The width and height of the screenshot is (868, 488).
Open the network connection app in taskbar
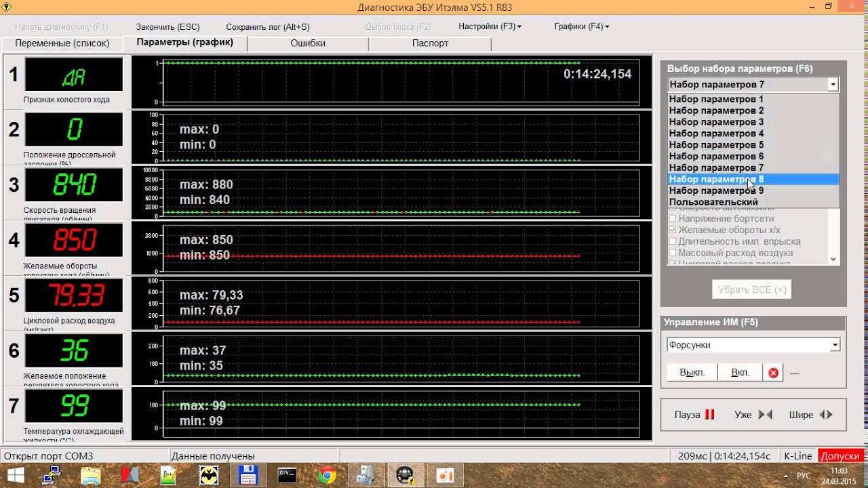tap(52, 475)
